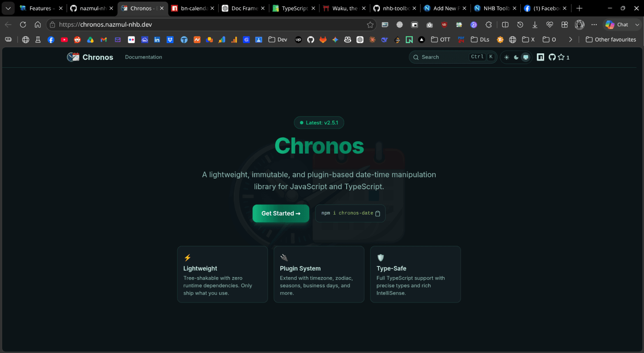Open Copilot Chat button
Viewport: 644px width, 353px height.
click(617, 25)
